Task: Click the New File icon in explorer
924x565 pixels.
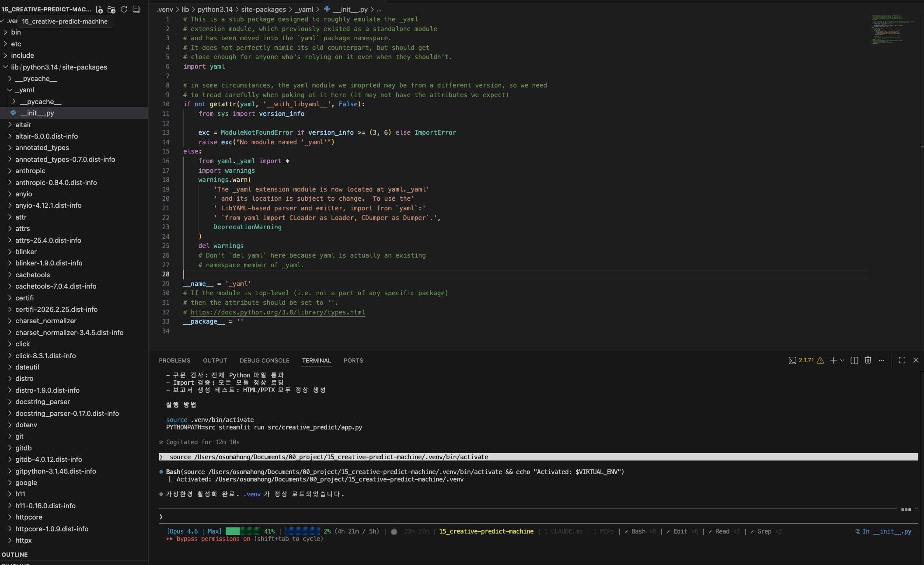Action: (99, 9)
